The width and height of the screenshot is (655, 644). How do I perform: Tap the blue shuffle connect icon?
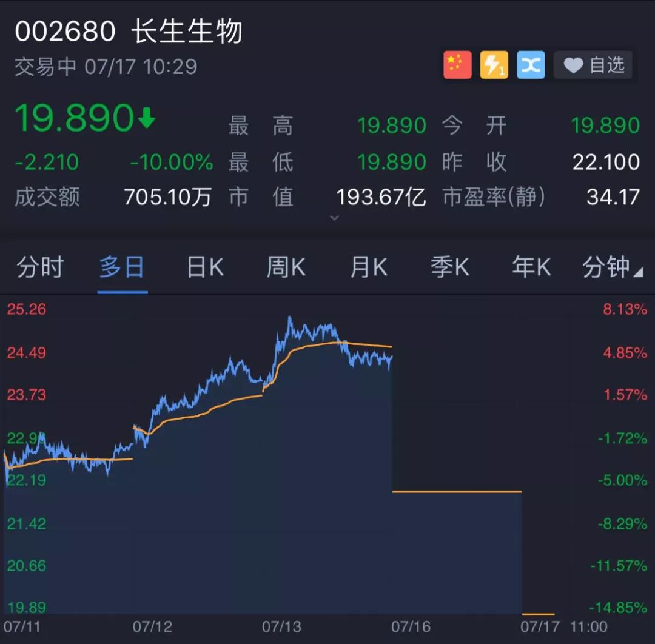point(531,65)
